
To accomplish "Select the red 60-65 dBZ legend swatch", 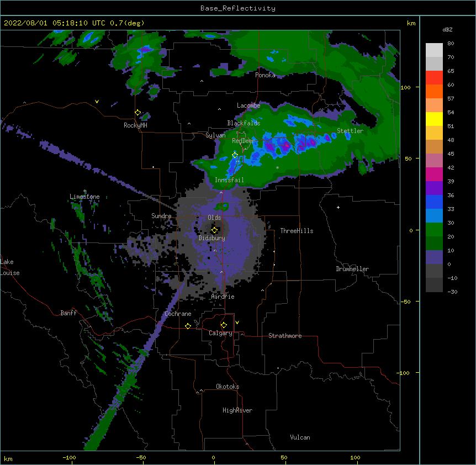I will (x=434, y=78).
